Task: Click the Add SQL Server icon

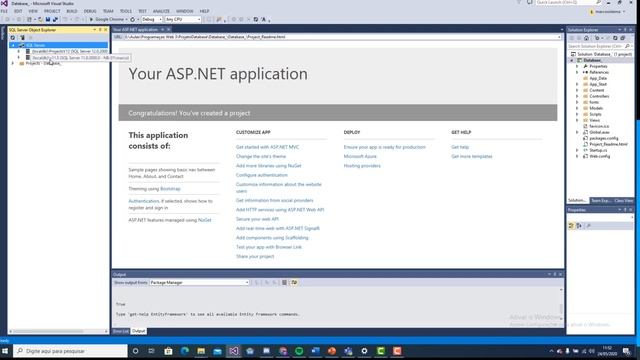Action: [22, 38]
